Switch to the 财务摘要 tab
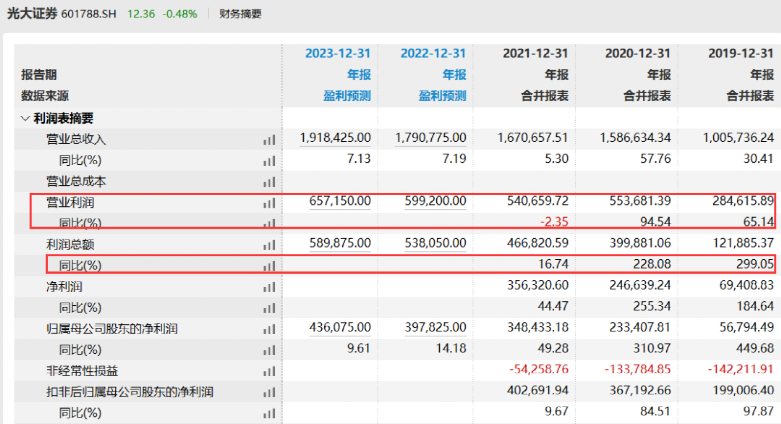This screenshot has width=781, height=424. (x=240, y=14)
